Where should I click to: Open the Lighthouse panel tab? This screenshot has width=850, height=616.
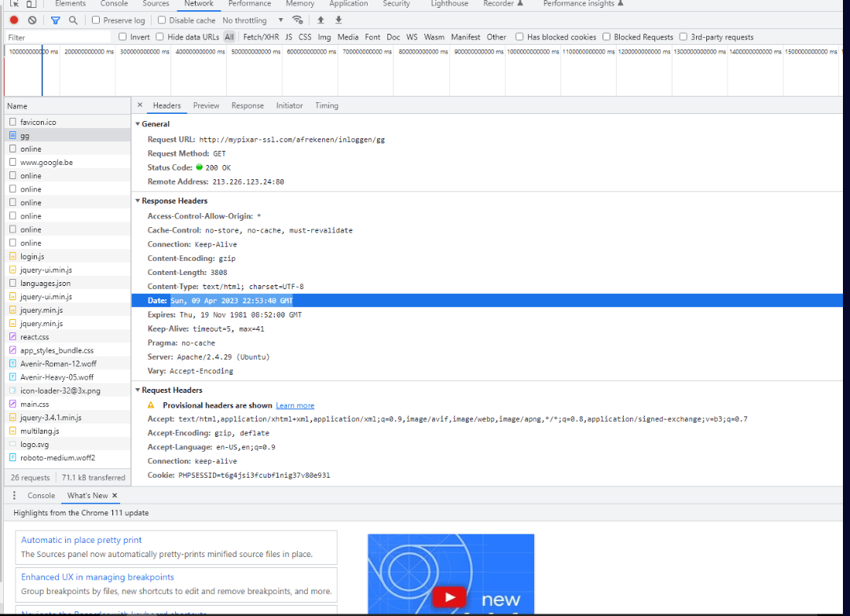coord(449,4)
